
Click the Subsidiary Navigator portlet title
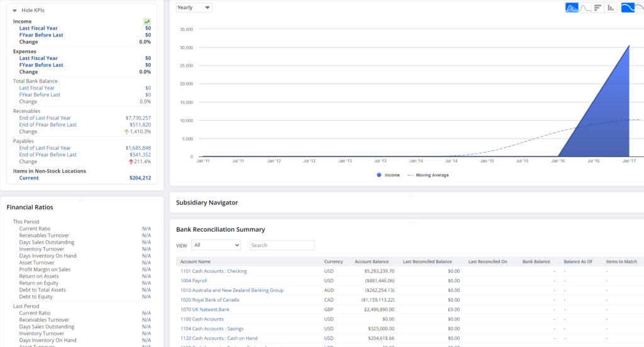pos(206,203)
